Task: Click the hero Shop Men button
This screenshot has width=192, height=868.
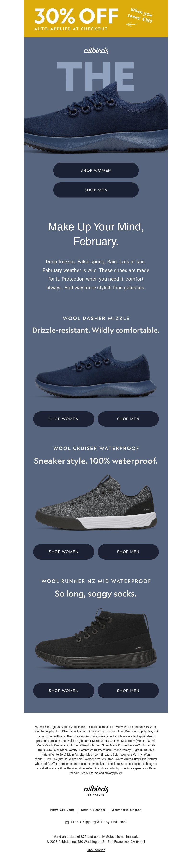Action: (96, 190)
